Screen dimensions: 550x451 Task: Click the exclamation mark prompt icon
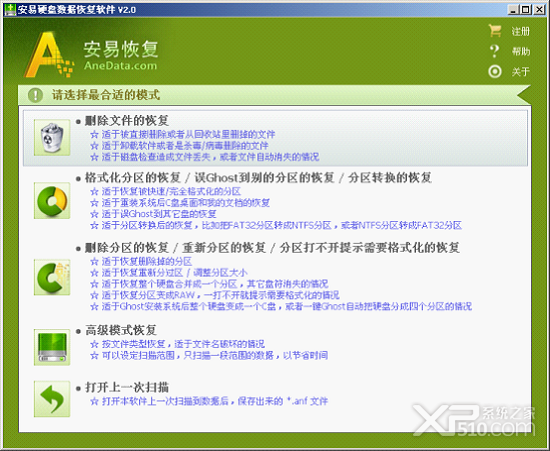pos(35,95)
